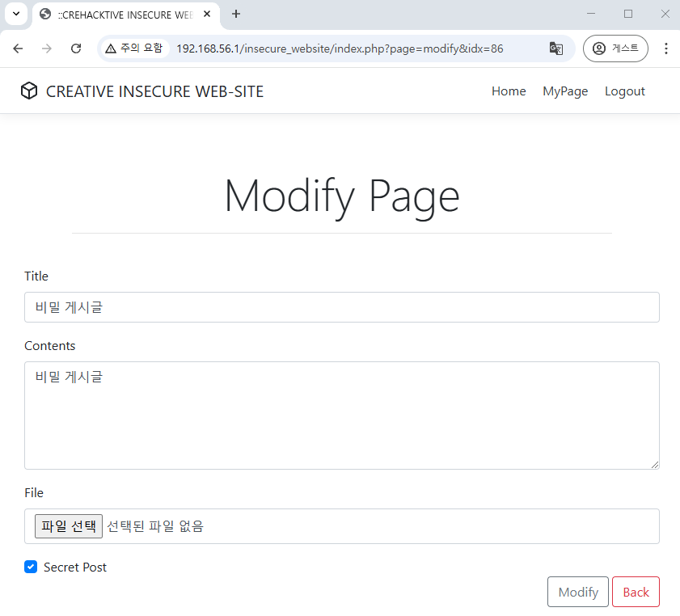
Task: Click the File label
Action: click(34, 493)
